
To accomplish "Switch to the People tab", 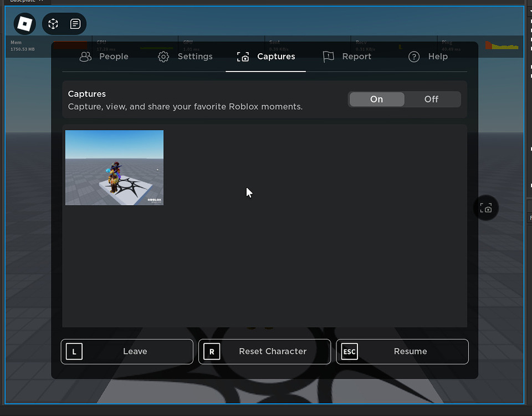I will tap(104, 57).
